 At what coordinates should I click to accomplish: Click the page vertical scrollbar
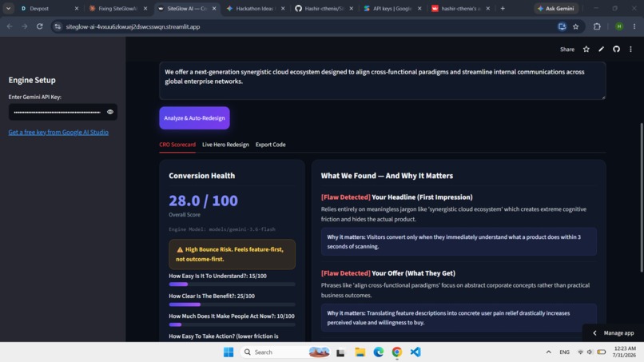[x=641, y=197]
